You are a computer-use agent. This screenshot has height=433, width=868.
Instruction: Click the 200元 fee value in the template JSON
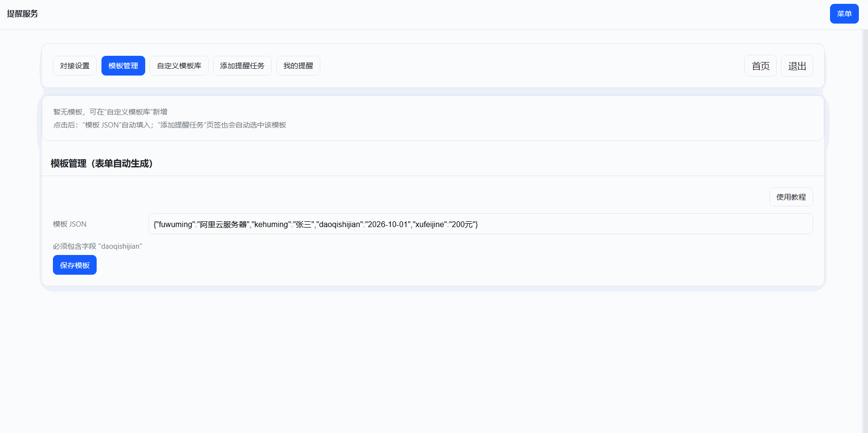pos(463,225)
